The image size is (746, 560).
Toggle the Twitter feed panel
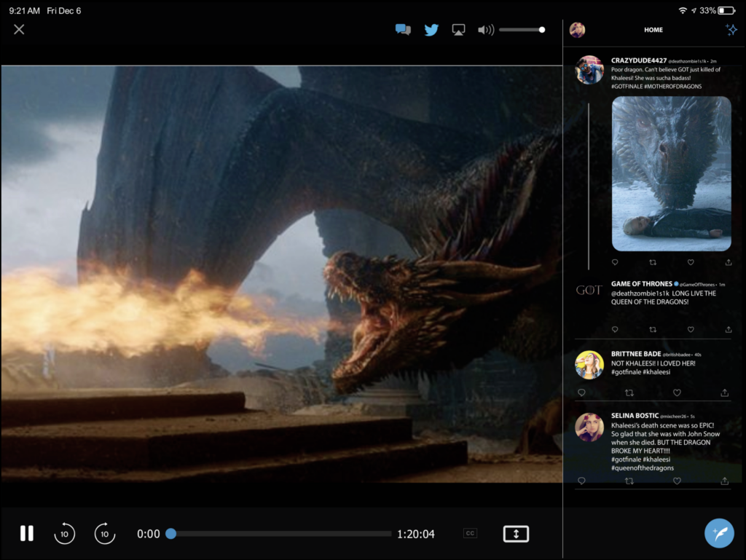(x=431, y=30)
